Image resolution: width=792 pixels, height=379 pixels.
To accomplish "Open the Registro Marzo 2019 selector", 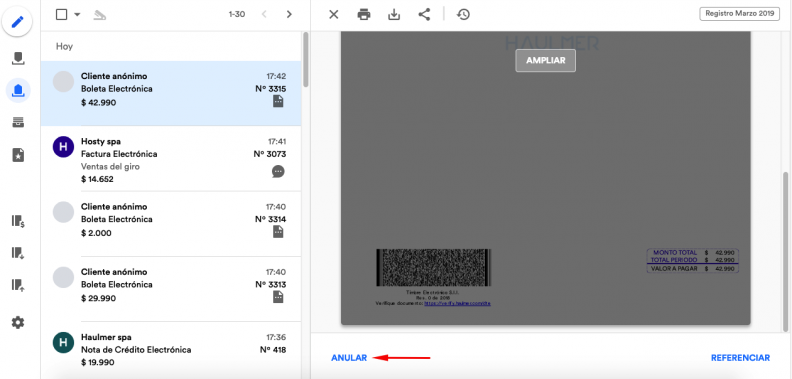I will (739, 14).
